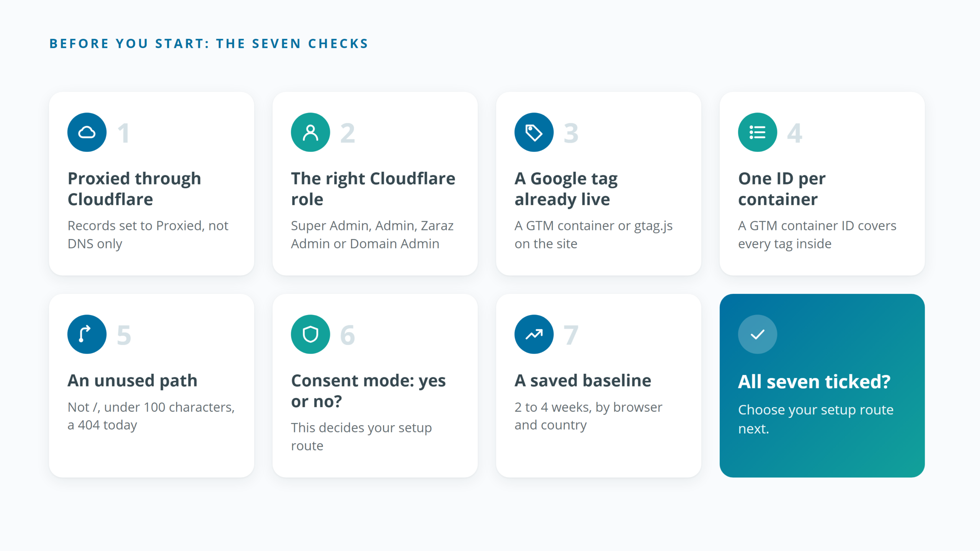The image size is (980, 551).
Task: Select 'Consent mode: yes or no?' heading
Action: pos(369,391)
